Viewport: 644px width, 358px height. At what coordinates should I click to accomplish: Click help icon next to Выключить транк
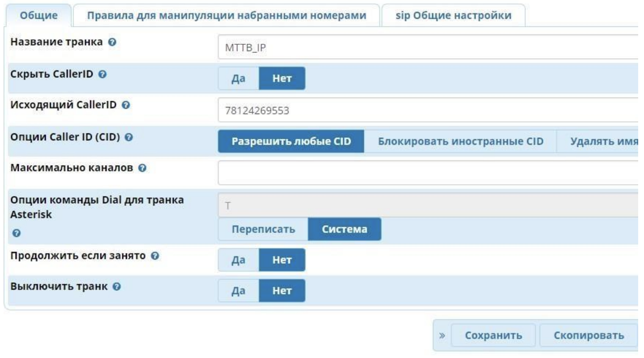[116, 287]
